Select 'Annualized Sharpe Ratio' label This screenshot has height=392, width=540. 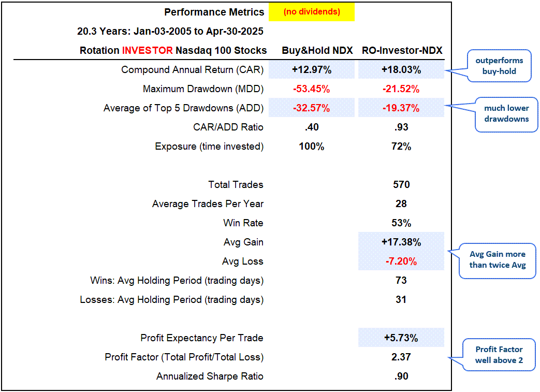point(210,376)
